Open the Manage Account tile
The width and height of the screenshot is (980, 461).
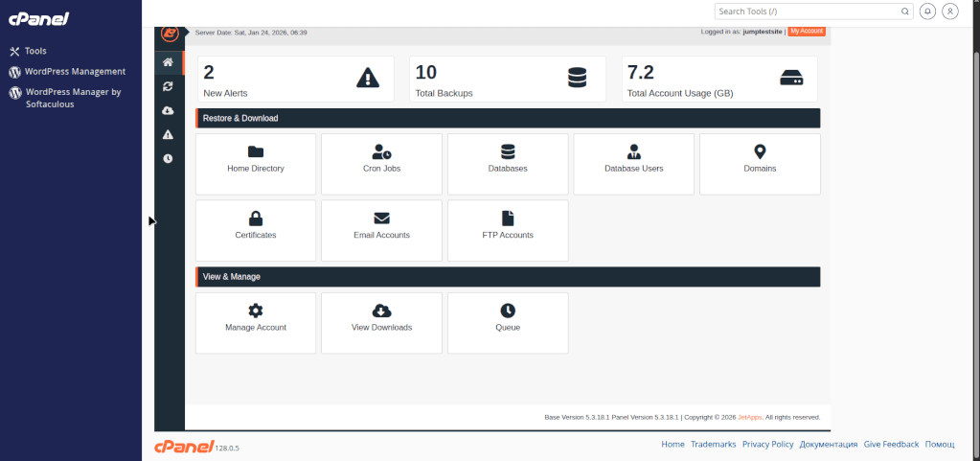(256, 323)
